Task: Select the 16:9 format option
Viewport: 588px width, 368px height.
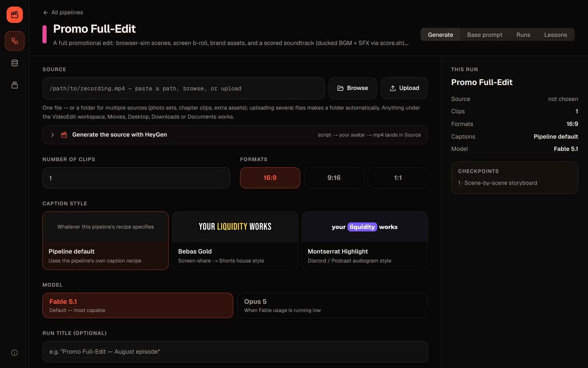Action: [x=270, y=178]
